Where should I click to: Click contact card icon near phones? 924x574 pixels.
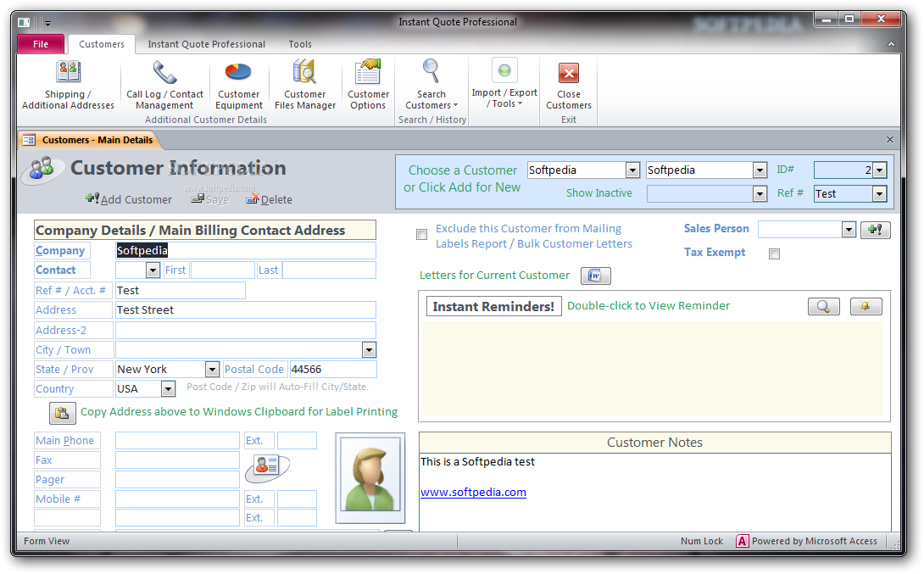(x=268, y=467)
